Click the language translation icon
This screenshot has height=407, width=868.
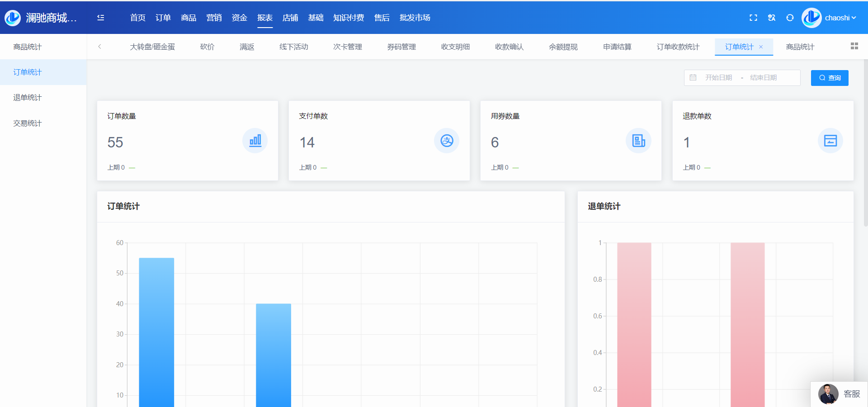(772, 18)
